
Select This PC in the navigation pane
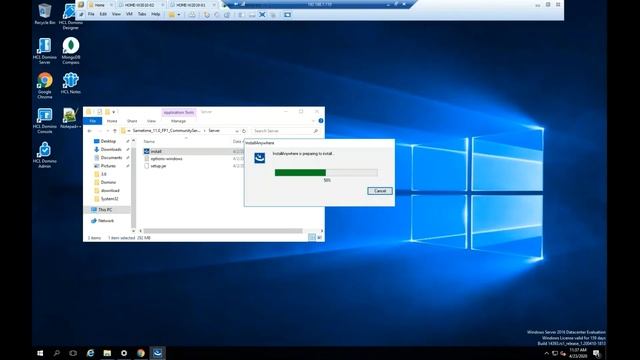click(x=105, y=210)
